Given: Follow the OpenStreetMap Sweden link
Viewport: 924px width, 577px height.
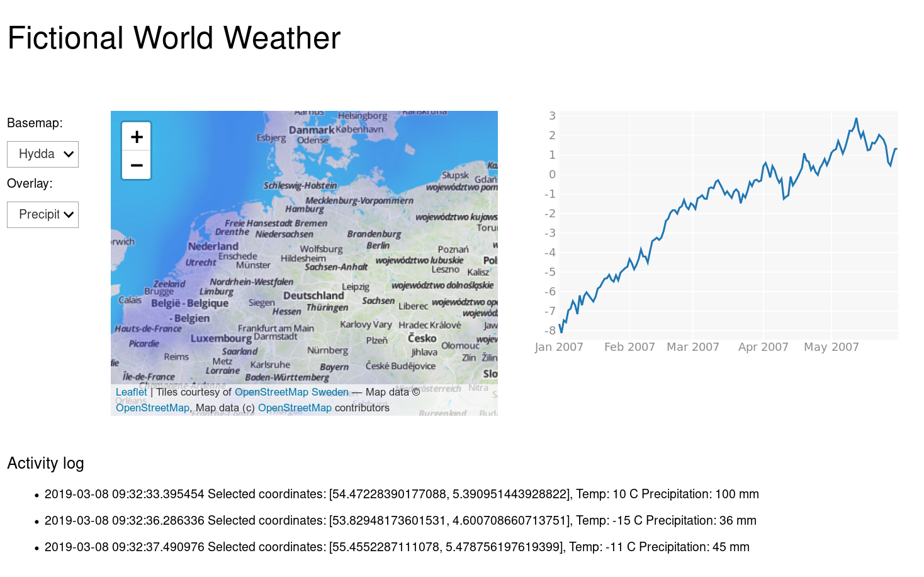Looking at the screenshot, I should (291, 392).
